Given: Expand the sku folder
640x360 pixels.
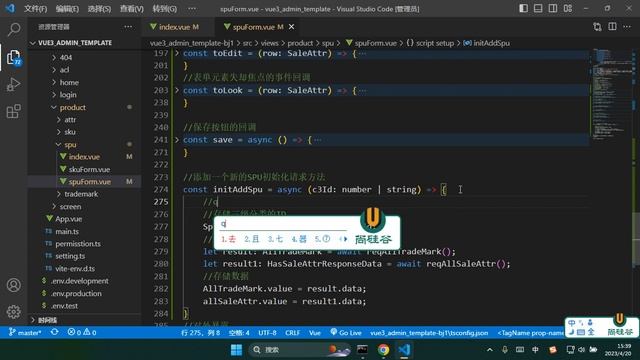Looking at the screenshot, I should tap(69, 132).
